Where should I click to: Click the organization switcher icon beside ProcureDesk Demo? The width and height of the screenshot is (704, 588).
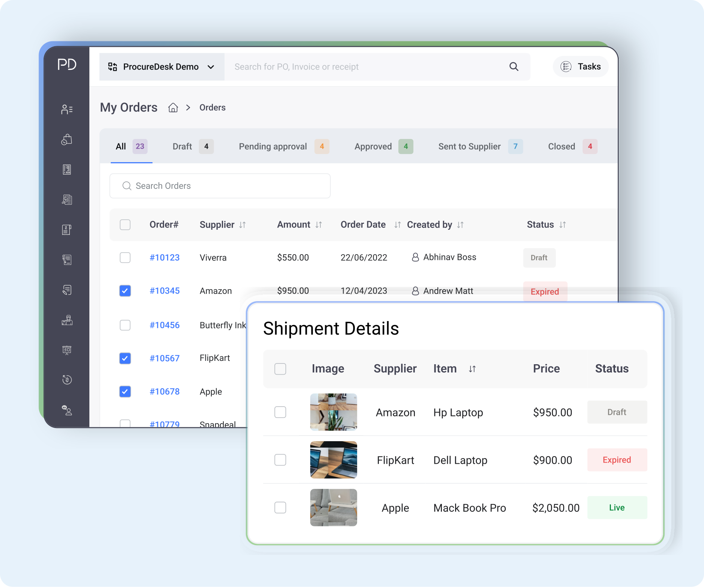pos(113,67)
